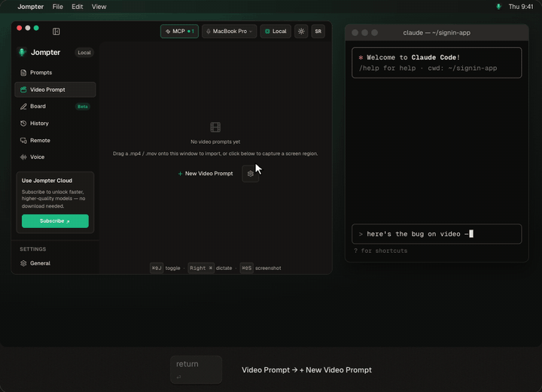Open the Board section
The width and height of the screenshot is (542, 392).
[55, 106]
